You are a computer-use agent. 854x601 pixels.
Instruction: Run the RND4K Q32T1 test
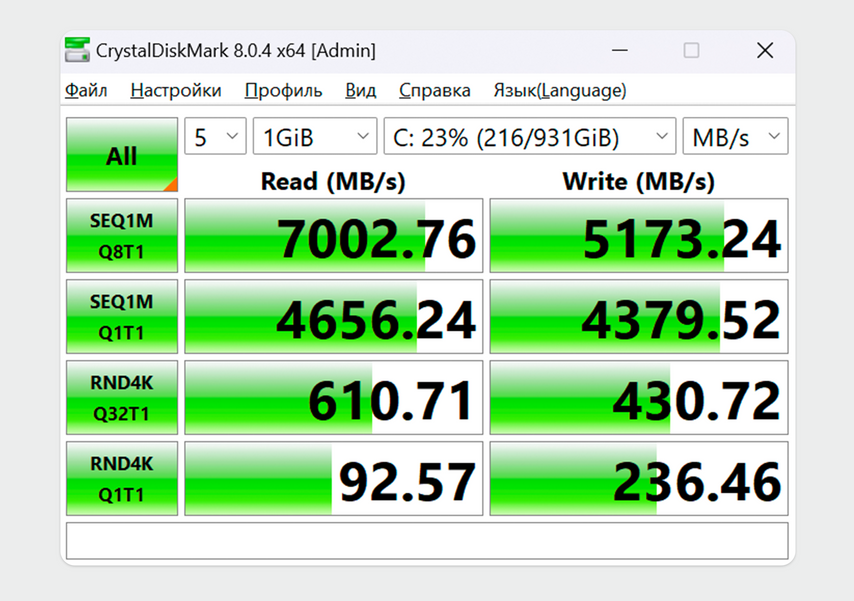coord(122,398)
